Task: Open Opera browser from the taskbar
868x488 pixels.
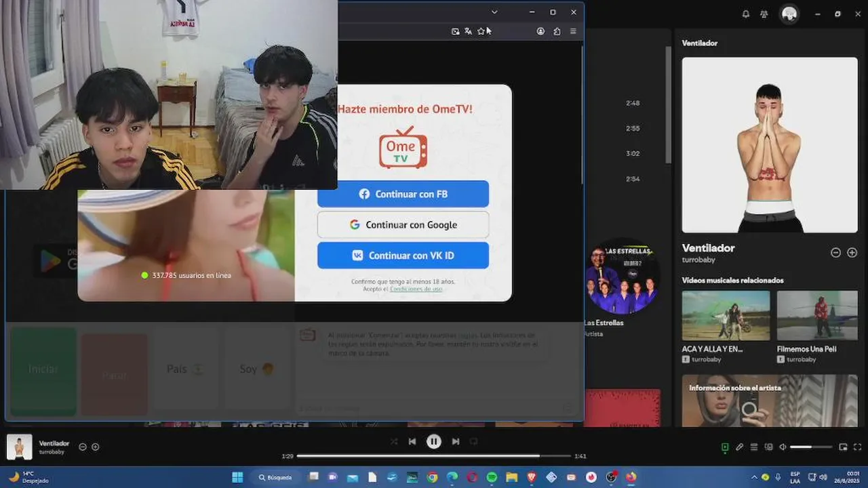Action: click(472, 477)
